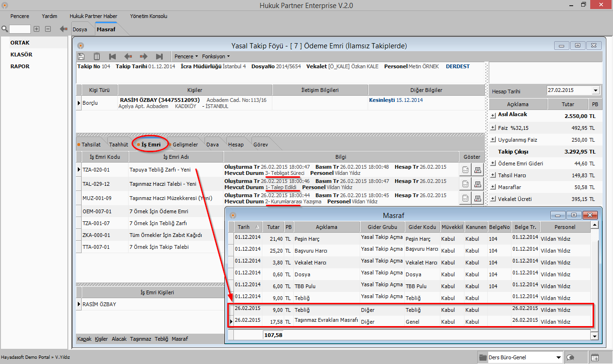Print the Taşınmaz Haczi Talebi work order
The image size is (613, 364).
(478, 184)
